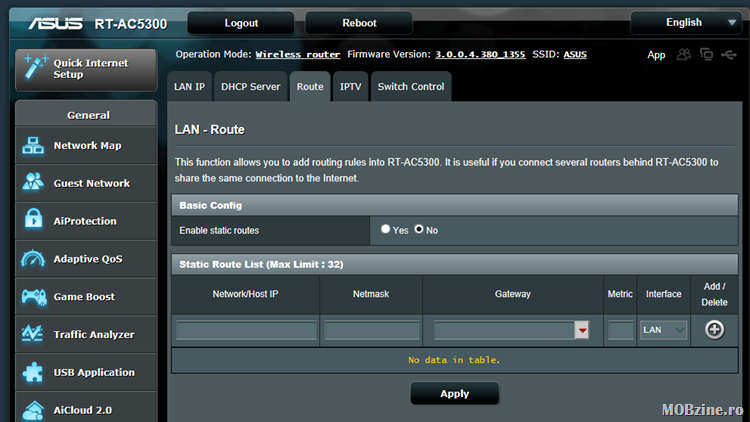Open the Switch Control tab

(411, 87)
